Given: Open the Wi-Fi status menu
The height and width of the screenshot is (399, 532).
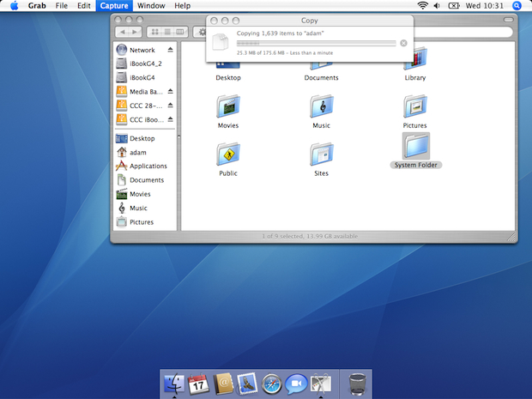Looking at the screenshot, I should (422, 6).
